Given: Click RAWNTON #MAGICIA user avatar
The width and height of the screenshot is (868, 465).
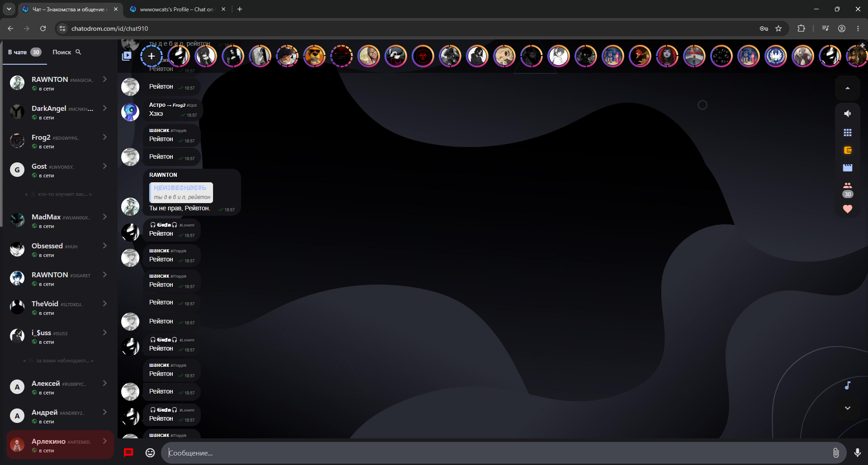Looking at the screenshot, I should [17, 83].
